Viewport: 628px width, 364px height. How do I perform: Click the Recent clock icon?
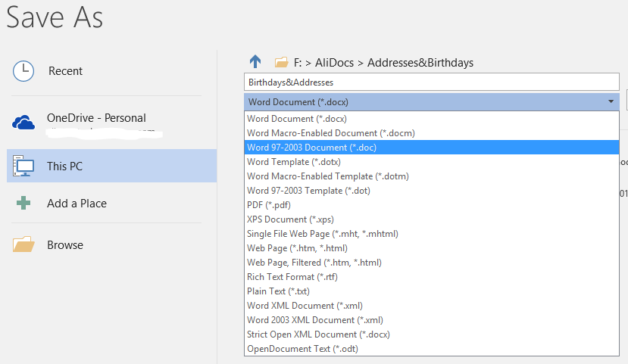click(x=23, y=71)
